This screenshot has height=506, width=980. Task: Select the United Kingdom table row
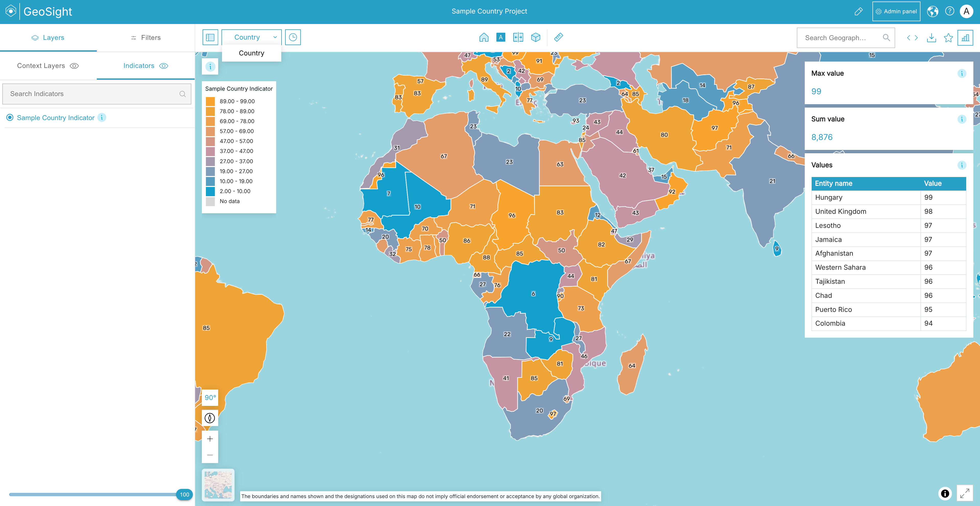[889, 211]
